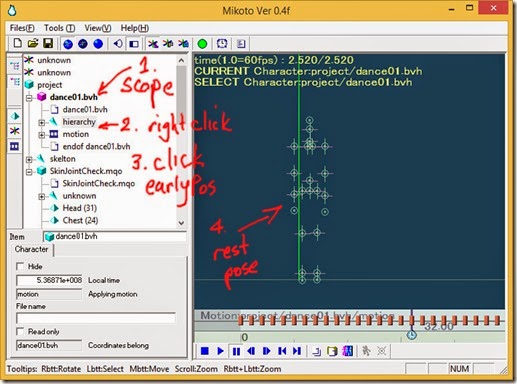
Task: Expand the hierarchy node
Action: 42,123
